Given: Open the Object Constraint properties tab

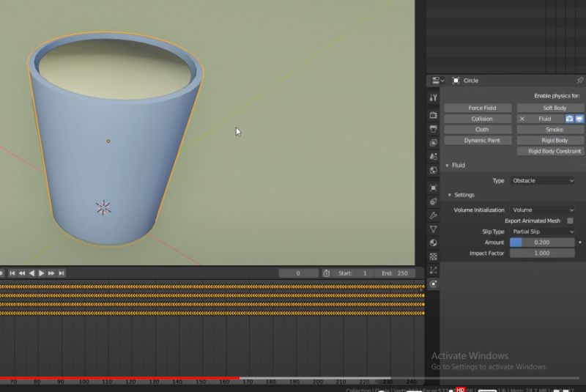Looking at the screenshot, I should point(433,201).
